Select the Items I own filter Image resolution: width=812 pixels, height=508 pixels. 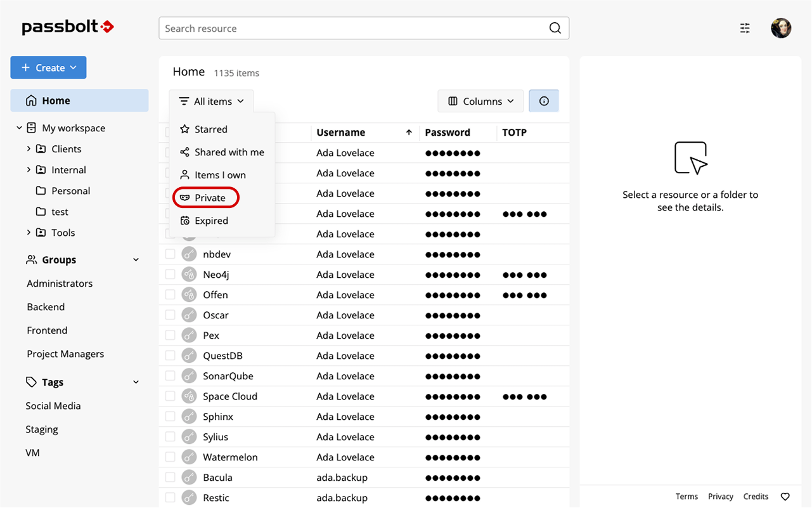[x=222, y=175]
